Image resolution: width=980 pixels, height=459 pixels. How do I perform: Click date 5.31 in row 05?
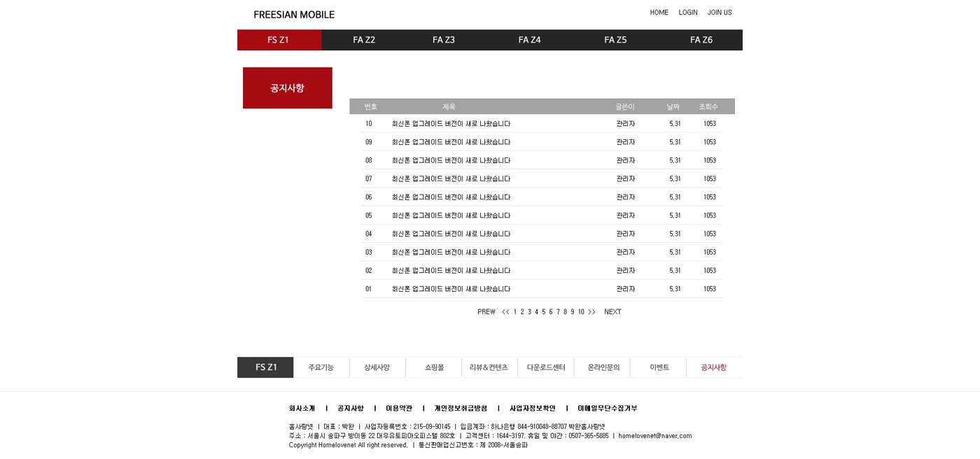pos(675,216)
